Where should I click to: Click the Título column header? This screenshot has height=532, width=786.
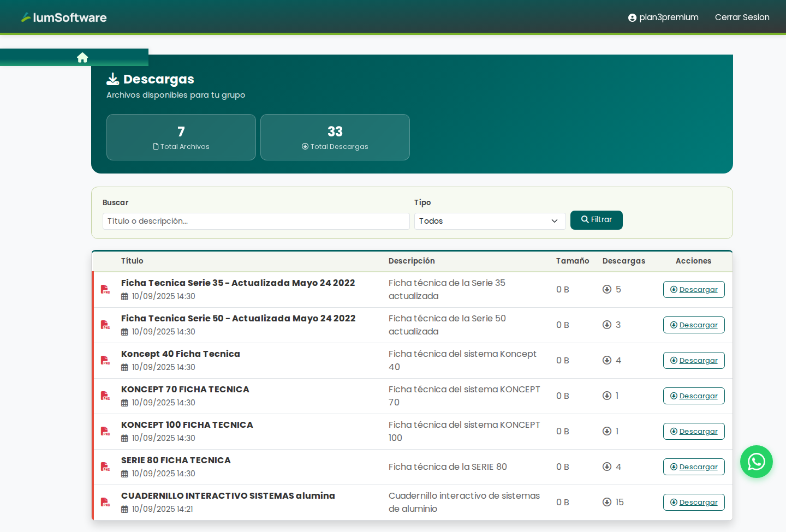click(x=132, y=261)
